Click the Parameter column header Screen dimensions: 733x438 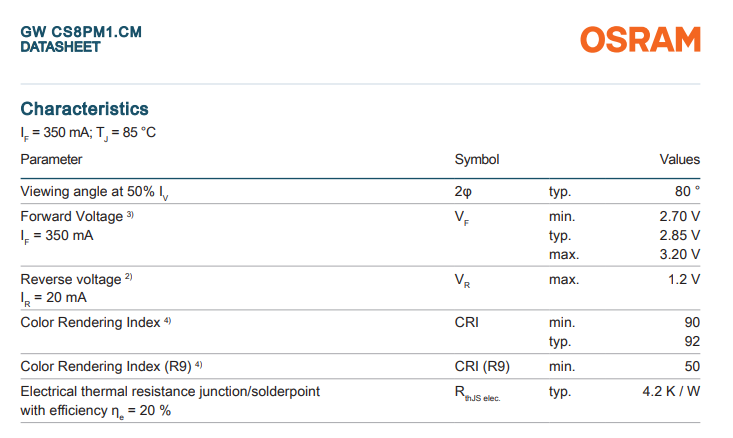point(51,159)
